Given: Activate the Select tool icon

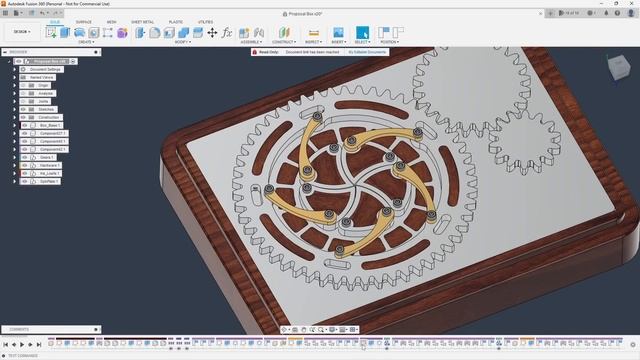Looking at the screenshot, I should point(362,33).
